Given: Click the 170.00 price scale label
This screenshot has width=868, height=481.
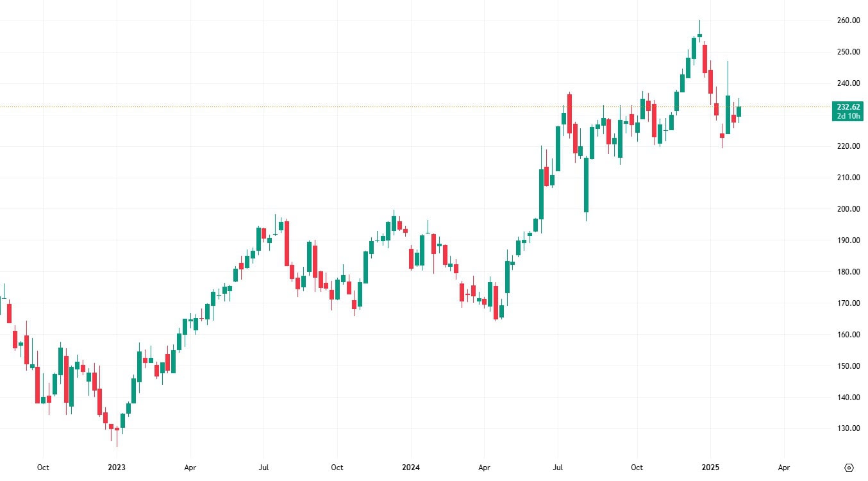Looking at the screenshot, I should coord(848,303).
